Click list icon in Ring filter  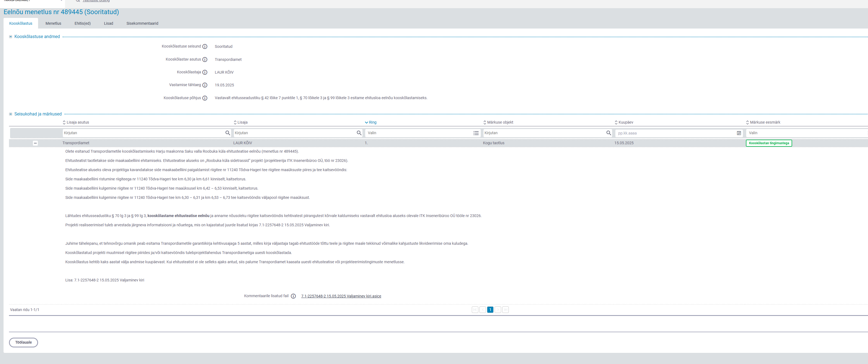click(476, 133)
